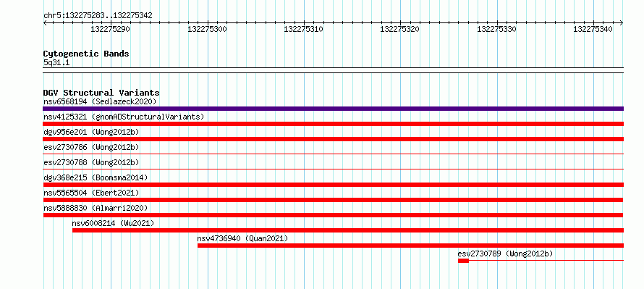Click the red bar under nsv6008214
Image resolution: width=644 pixels, height=289 pixels.
point(348,230)
